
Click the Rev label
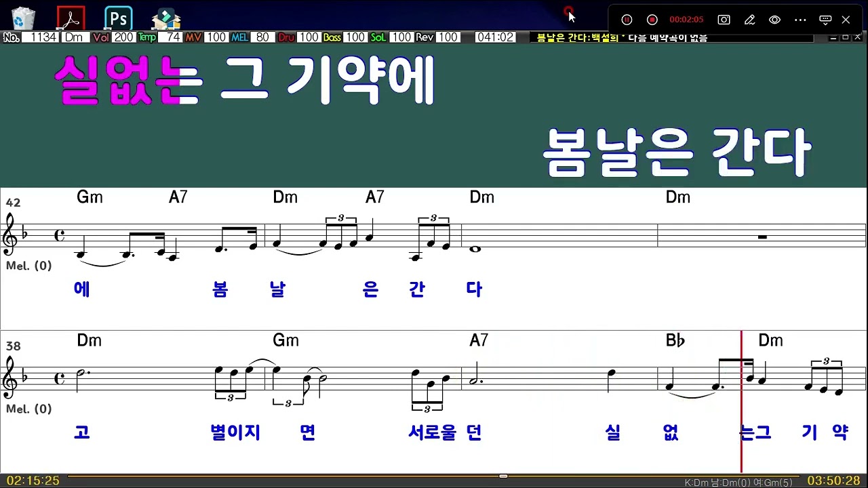[425, 37]
